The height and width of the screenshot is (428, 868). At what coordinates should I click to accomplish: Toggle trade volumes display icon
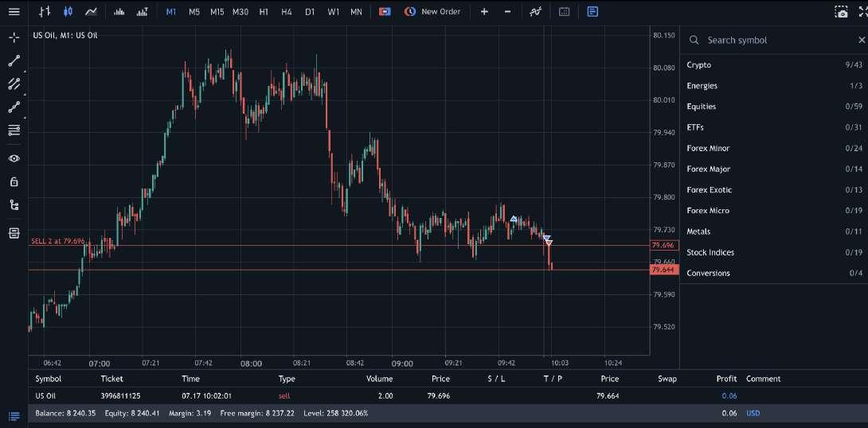(x=143, y=12)
